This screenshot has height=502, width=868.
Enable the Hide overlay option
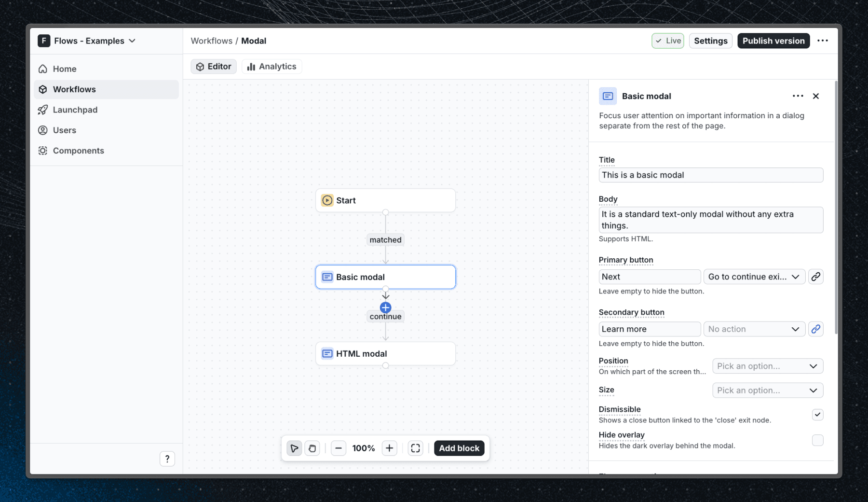click(817, 440)
